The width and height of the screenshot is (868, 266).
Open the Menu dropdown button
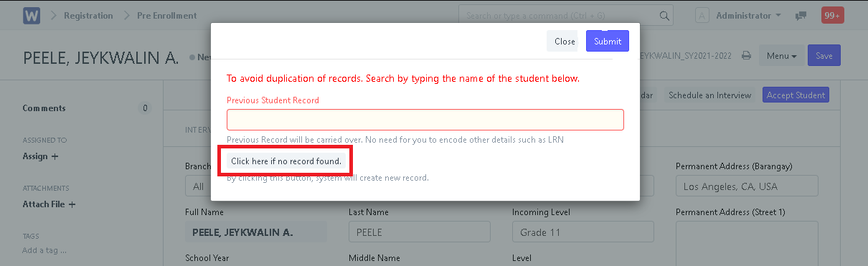781,55
